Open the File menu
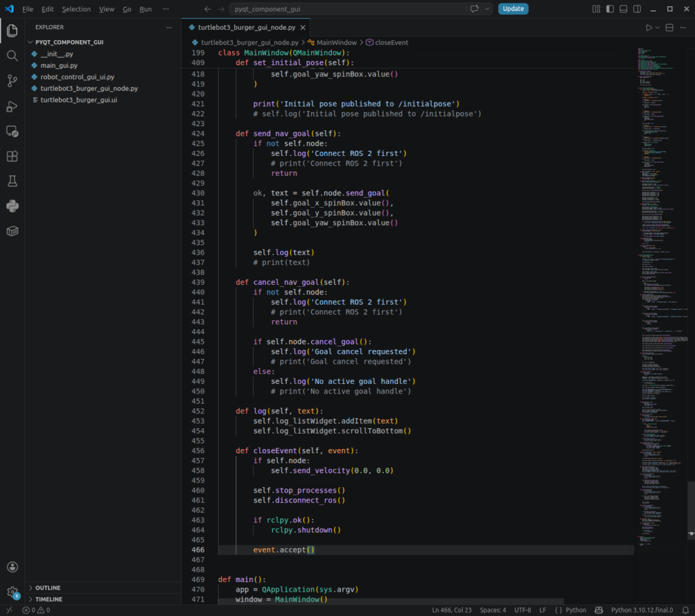 [x=27, y=9]
